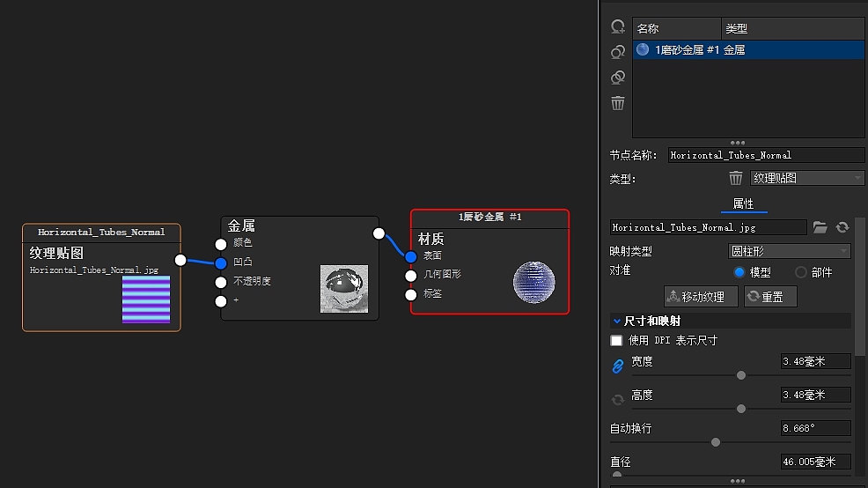This screenshot has width=868, height=488.
Task: Click the 名称 column header
Action: click(x=676, y=28)
